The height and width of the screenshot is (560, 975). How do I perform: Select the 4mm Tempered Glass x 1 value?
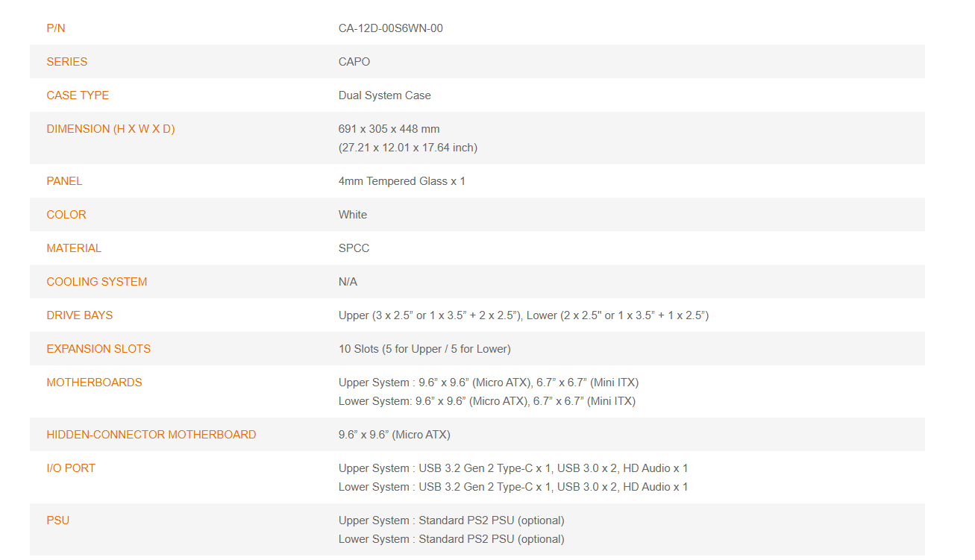click(402, 181)
